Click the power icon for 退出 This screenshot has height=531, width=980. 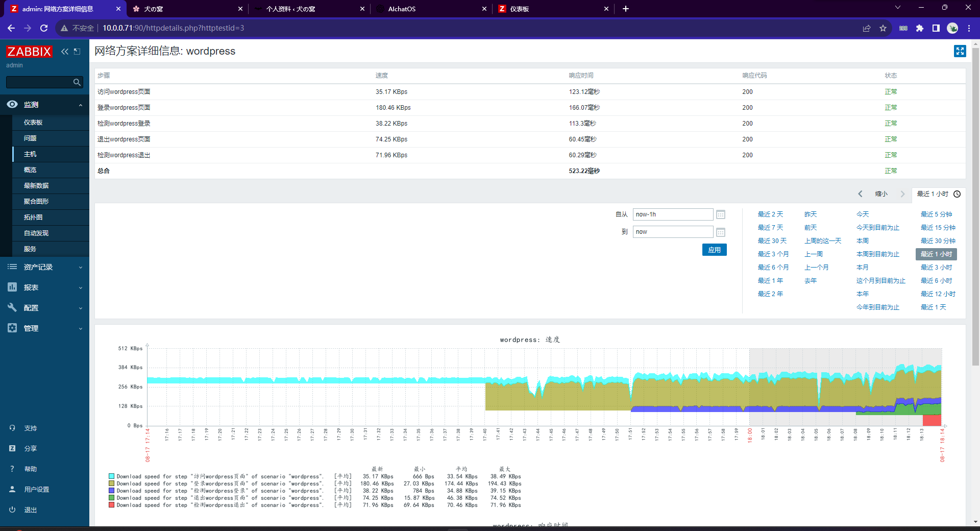tap(12, 510)
